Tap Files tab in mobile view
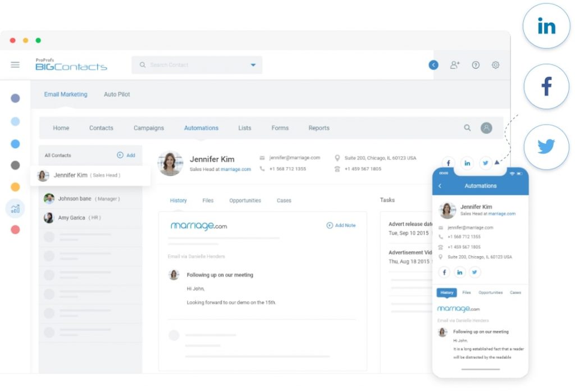 pos(467,293)
